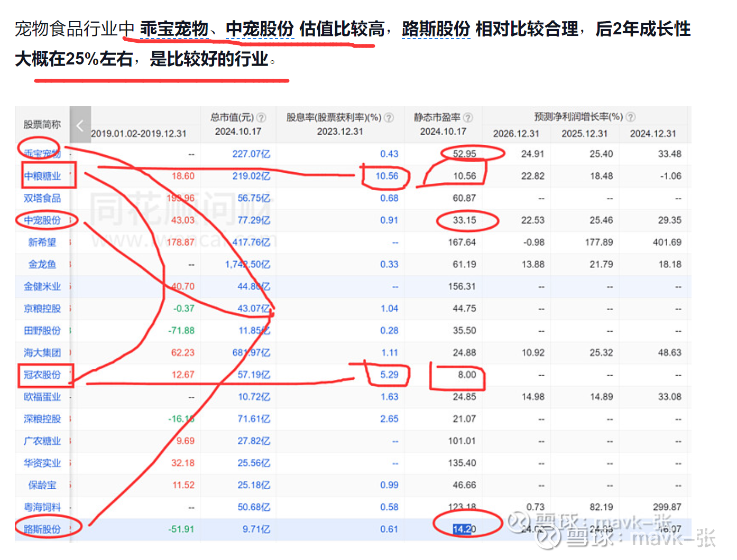Sort by the 静态市盈率 column header
The height and width of the screenshot is (560, 737).
point(437,117)
